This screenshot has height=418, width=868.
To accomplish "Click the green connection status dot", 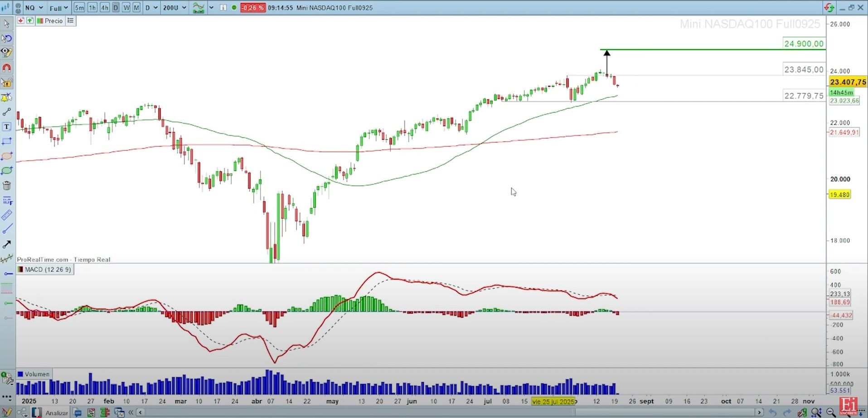I will tap(234, 8).
